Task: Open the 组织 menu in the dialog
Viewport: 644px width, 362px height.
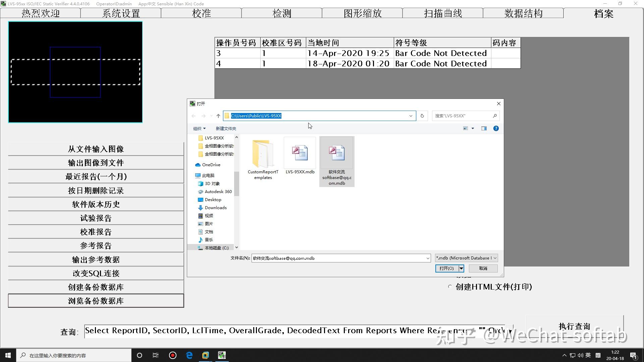Action: pos(199,128)
